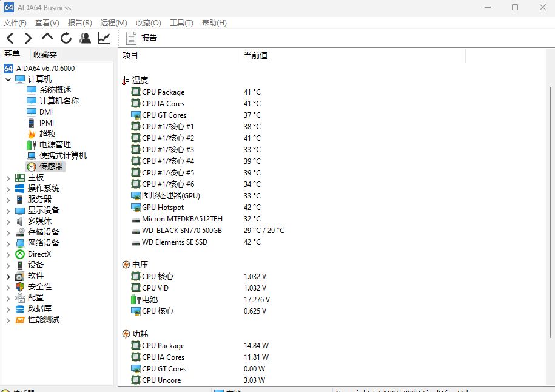Open the 远程(M) menu
555x392 pixels.
[113, 22]
